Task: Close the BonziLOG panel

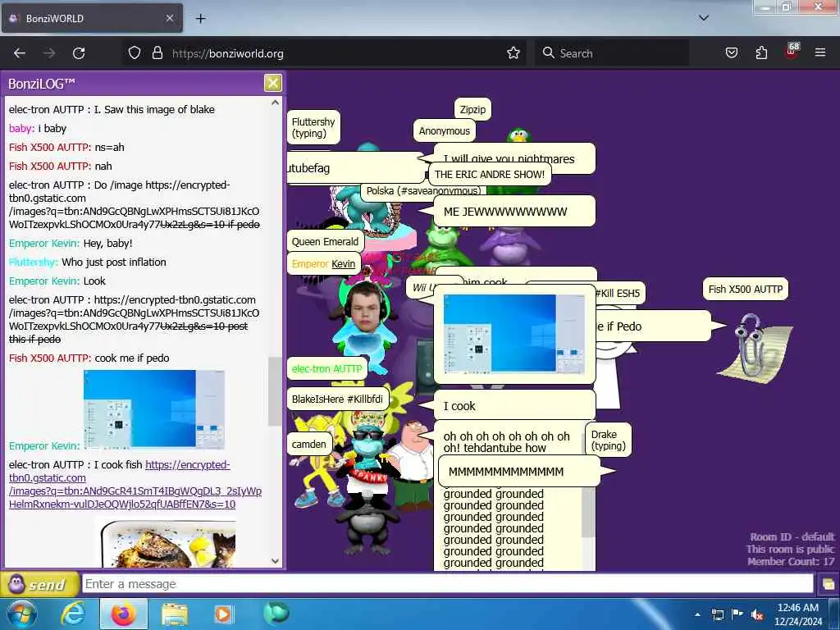Action: click(x=272, y=83)
